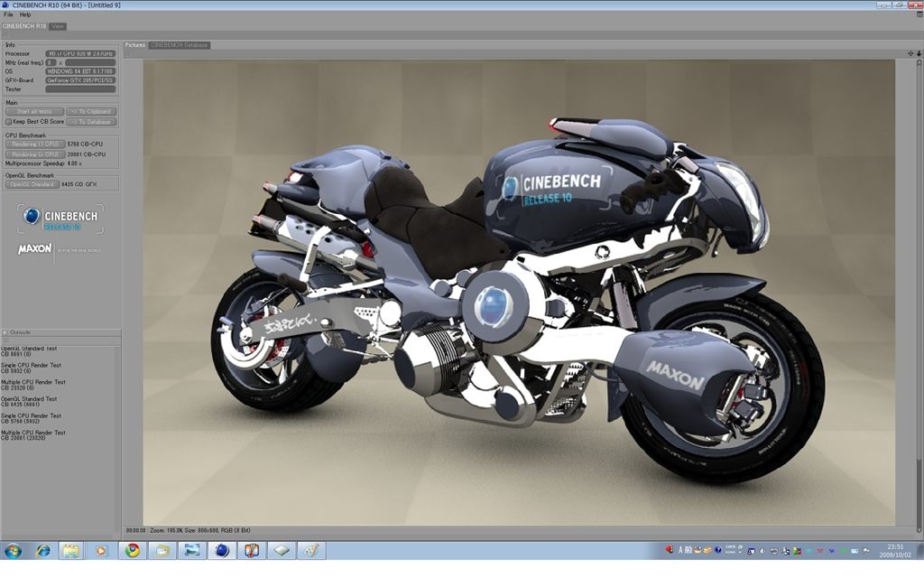The image size is (924, 578).
Task: Click the taskbar clock showing 23:51
Action: coord(895,551)
